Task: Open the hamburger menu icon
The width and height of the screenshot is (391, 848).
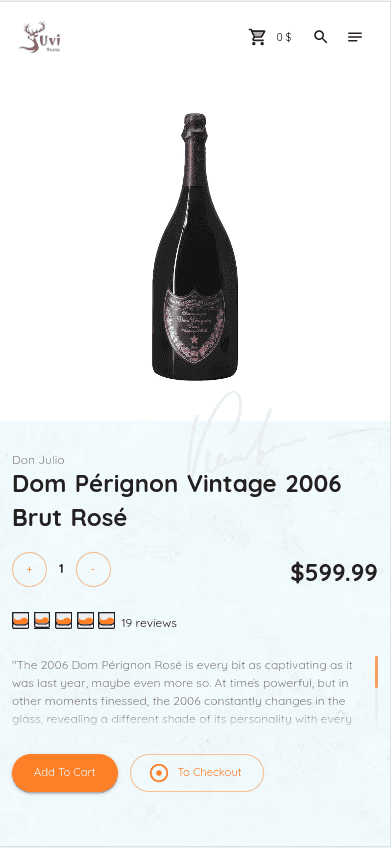Action: point(355,37)
